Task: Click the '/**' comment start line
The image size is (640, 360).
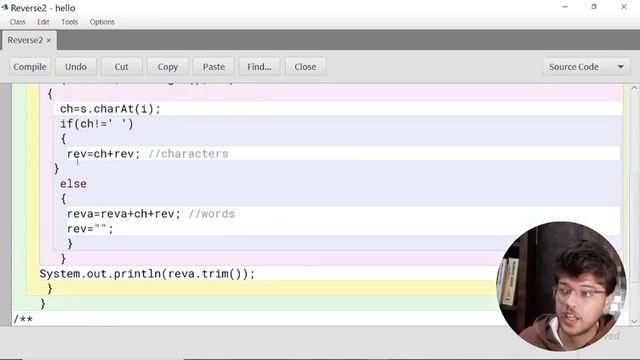Action: (x=23, y=319)
